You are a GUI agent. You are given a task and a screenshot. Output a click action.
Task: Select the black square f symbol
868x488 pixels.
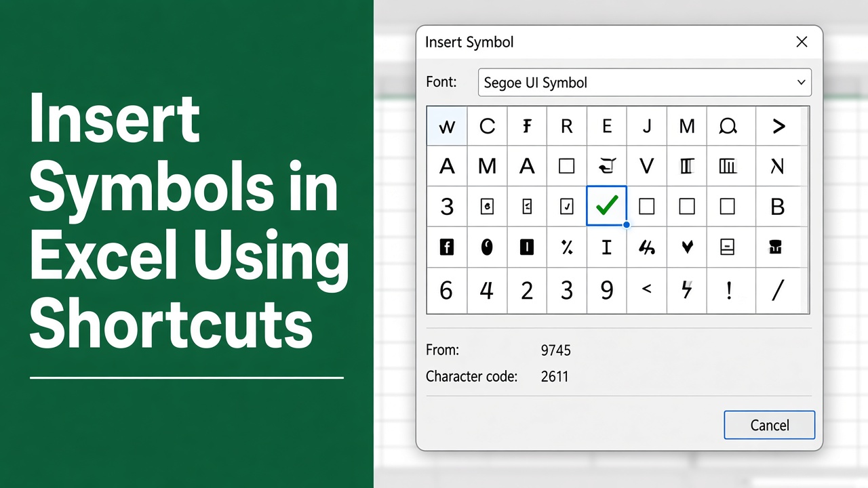point(447,247)
